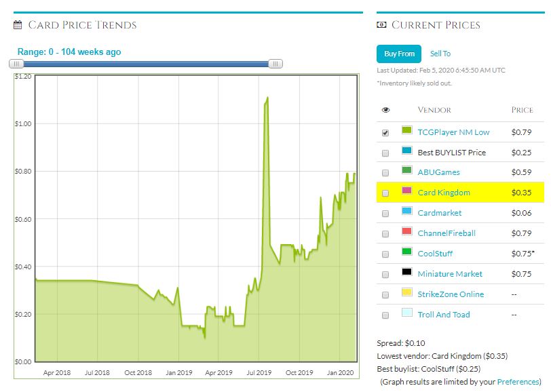Follow the StrikeZone Online link
This screenshot has height=392, width=551.
[451, 295]
